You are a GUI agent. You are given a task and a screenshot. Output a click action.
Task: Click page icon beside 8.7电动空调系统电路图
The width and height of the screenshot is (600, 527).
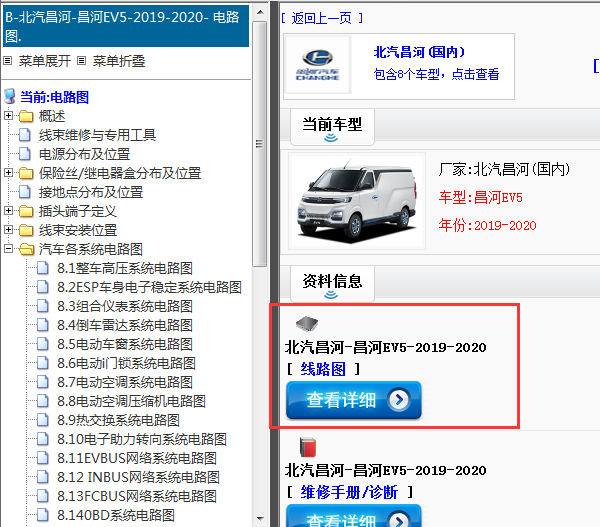tap(43, 382)
